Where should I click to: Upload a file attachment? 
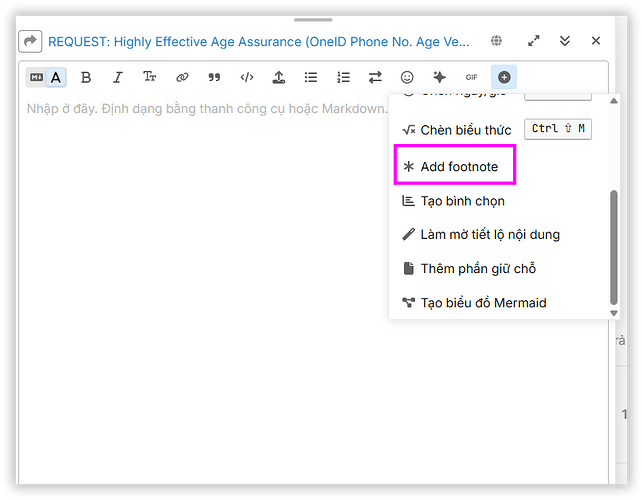pos(279,77)
